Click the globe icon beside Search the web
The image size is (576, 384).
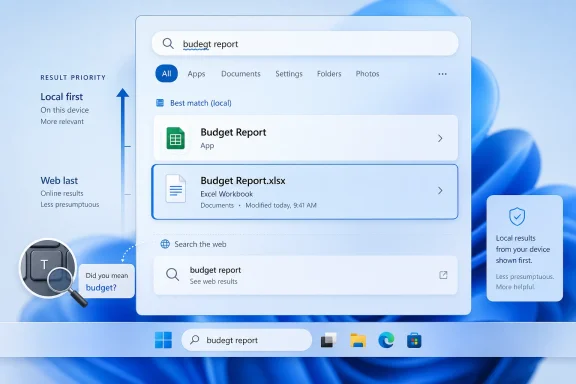pos(165,244)
